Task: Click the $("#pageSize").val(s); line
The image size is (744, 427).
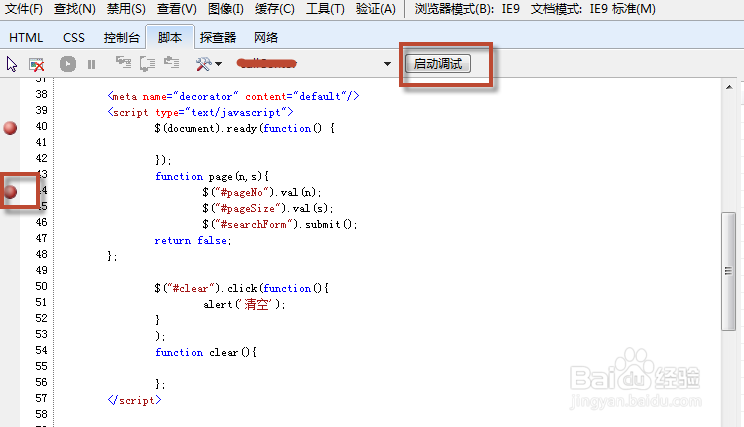Action: 268,208
